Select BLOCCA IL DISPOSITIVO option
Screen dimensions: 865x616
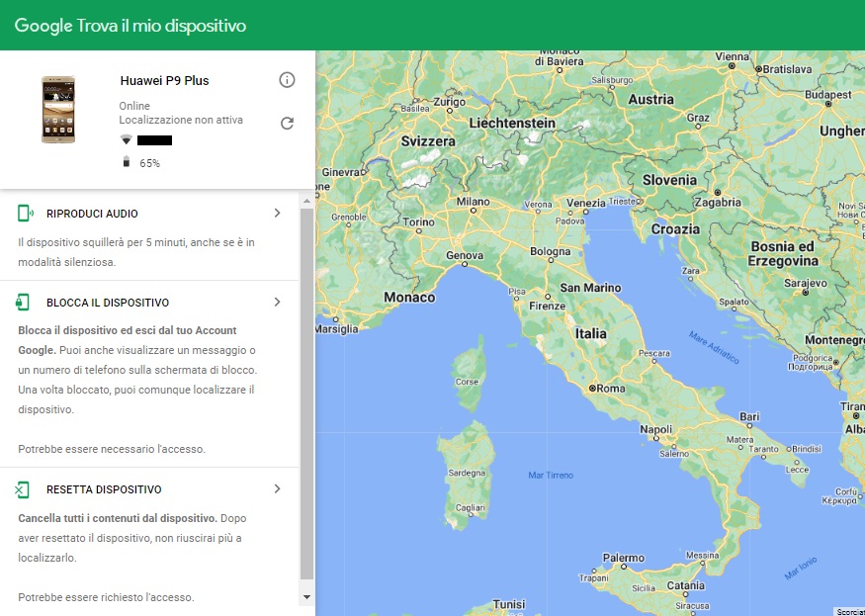coord(108,303)
